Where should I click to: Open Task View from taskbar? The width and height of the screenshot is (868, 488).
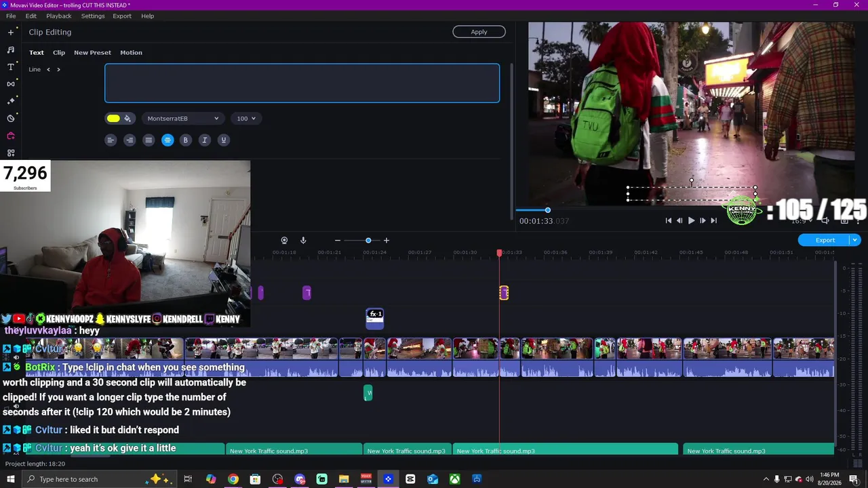tap(189, 479)
